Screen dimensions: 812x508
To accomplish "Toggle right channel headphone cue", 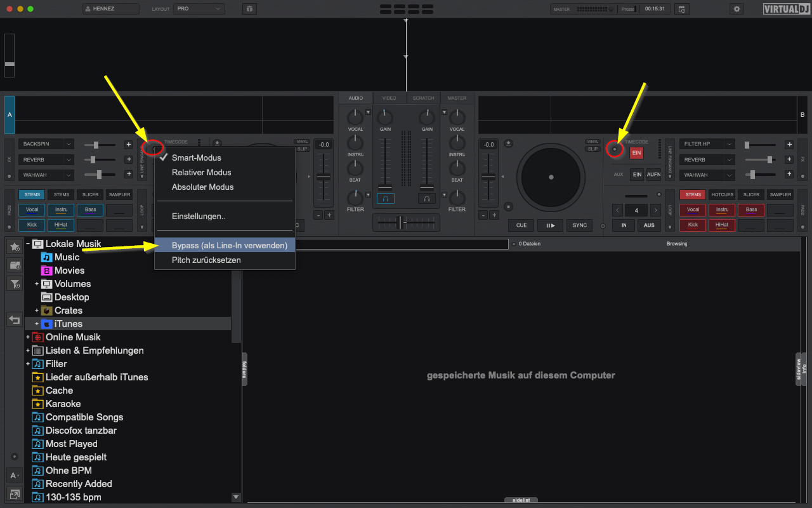I will pyautogui.click(x=426, y=199).
